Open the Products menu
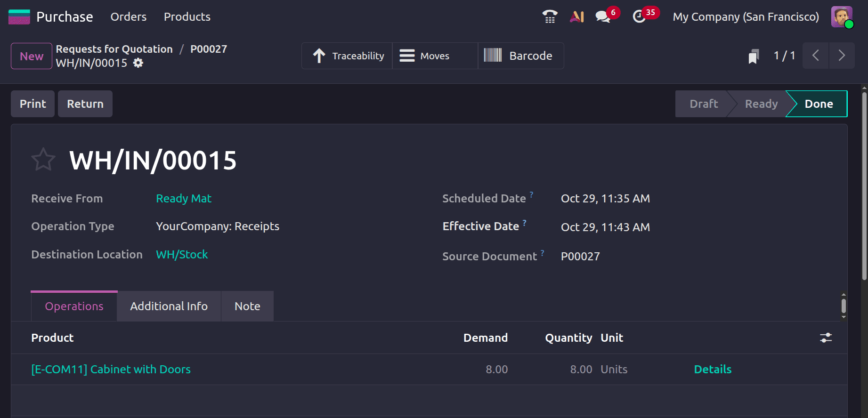 [187, 17]
